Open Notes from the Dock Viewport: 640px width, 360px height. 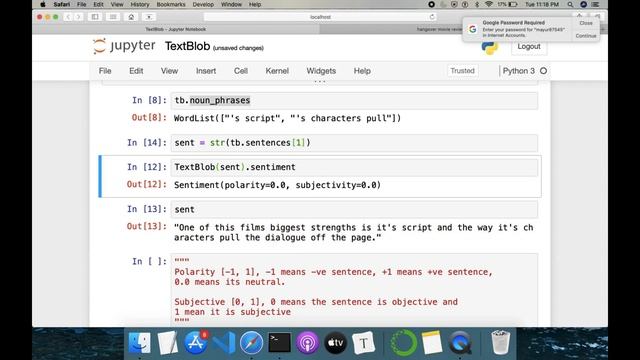431,342
